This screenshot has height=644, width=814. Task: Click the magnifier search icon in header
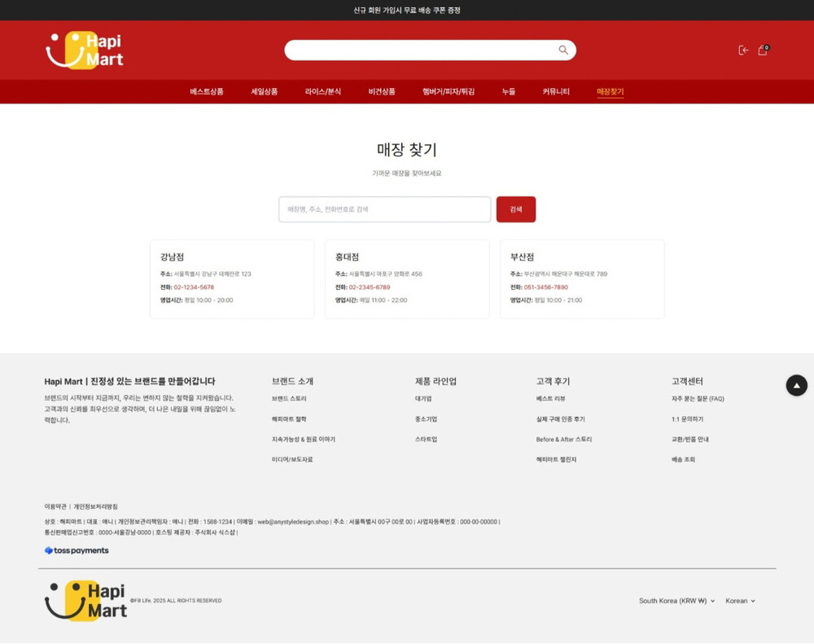[x=562, y=50]
